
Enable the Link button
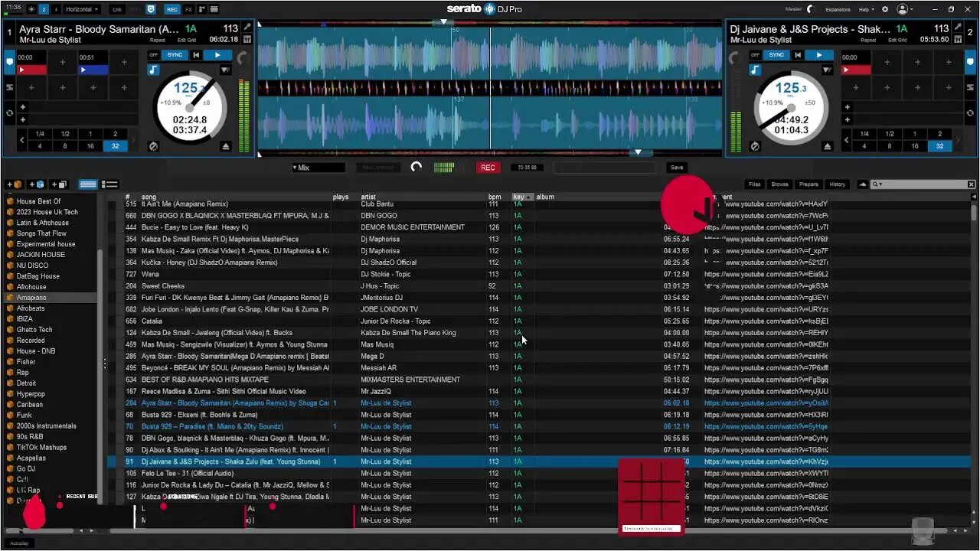coord(116,9)
